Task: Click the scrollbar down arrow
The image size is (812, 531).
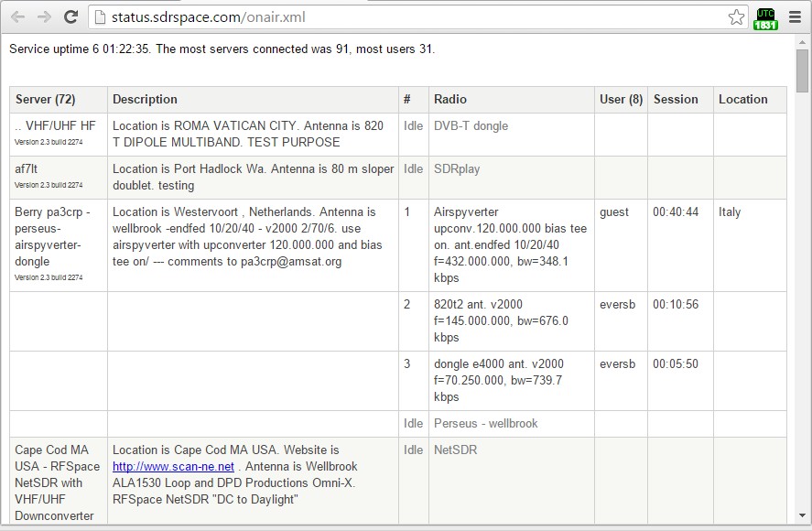Action: pyautogui.click(x=802, y=516)
